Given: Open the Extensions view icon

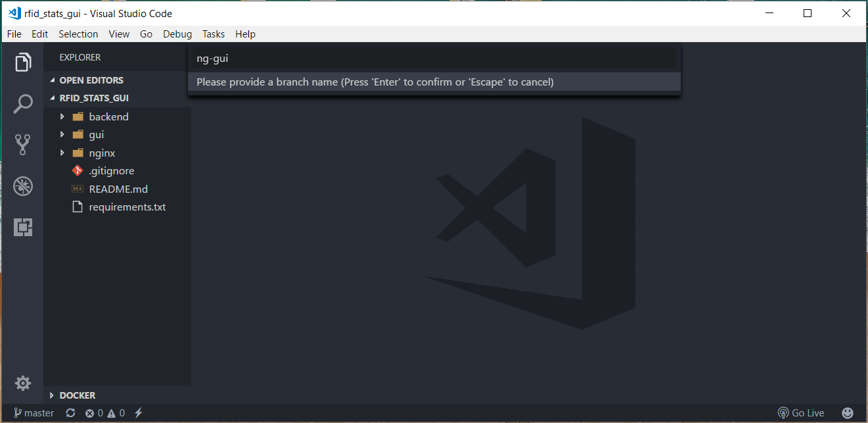Looking at the screenshot, I should click(23, 227).
